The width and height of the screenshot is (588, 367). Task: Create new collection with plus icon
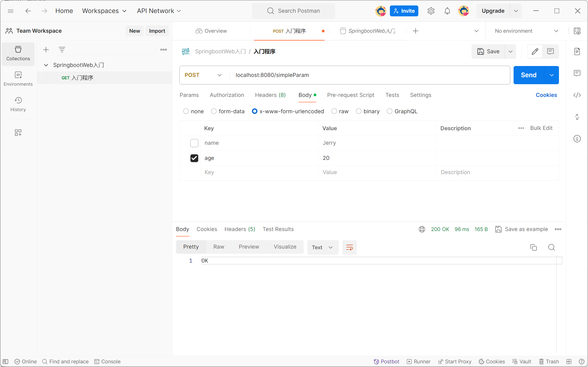pos(46,50)
